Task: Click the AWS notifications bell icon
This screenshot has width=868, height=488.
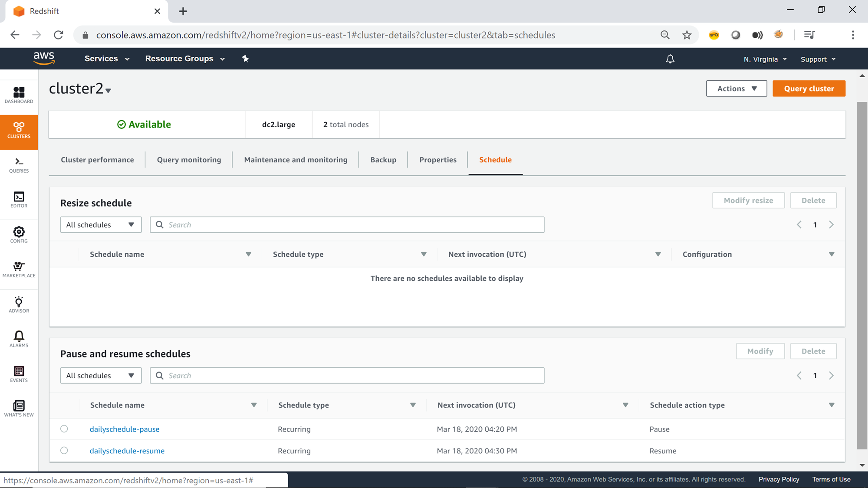Action: (670, 59)
